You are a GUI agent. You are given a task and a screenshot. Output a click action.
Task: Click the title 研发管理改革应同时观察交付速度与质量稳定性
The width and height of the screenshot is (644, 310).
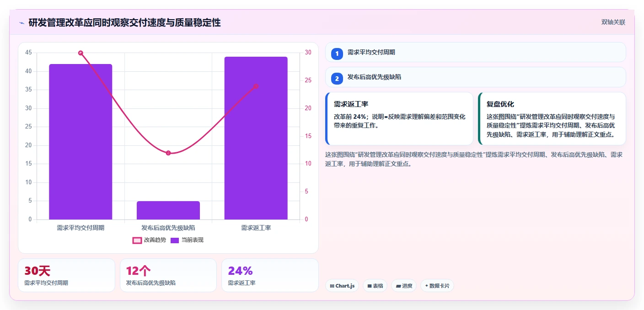click(124, 22)
